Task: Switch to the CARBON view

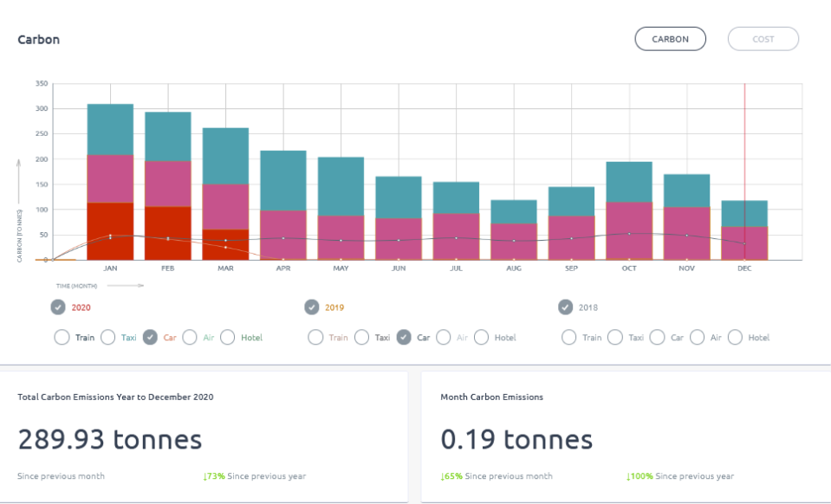Action: pyautogui.click(x=670, y=39)
